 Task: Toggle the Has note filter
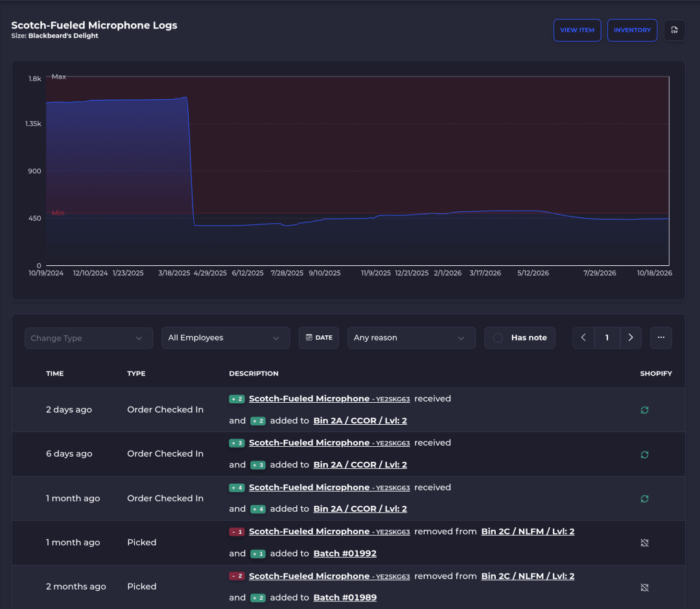pyautogui.click(x=520, y=338)
